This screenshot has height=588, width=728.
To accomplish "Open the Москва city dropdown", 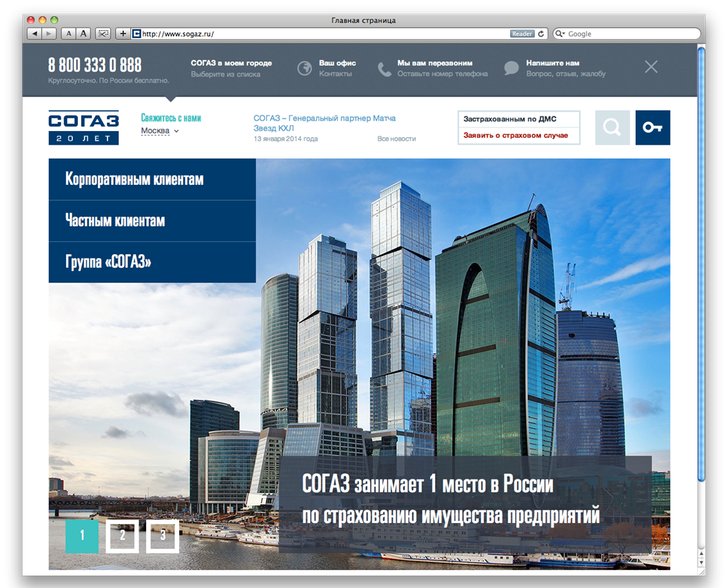I will tap(160, 131).
